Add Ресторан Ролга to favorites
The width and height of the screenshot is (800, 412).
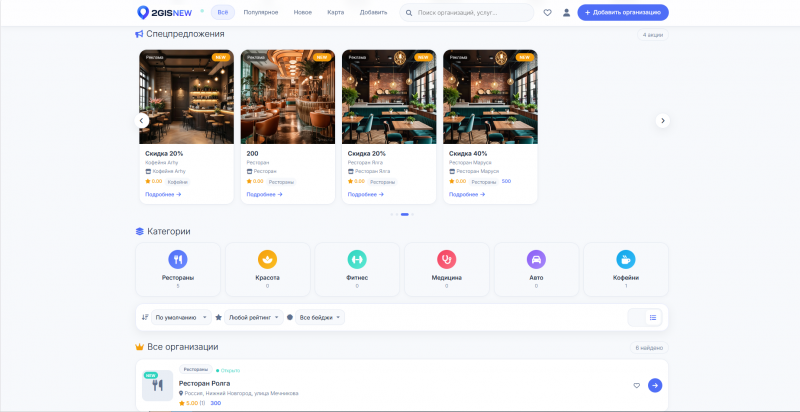pyautogui.click(x=636, y=385)
